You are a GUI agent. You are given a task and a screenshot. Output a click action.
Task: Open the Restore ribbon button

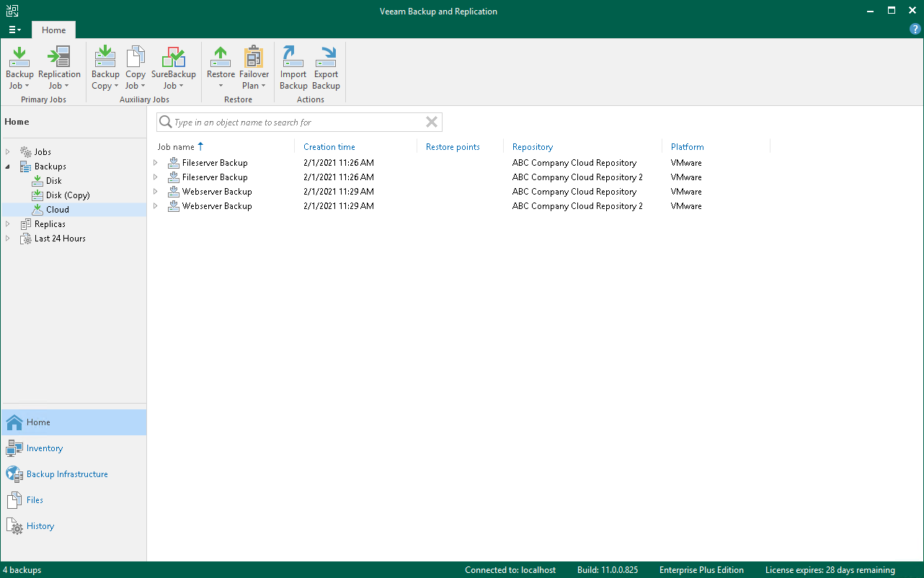pos(221,68)
